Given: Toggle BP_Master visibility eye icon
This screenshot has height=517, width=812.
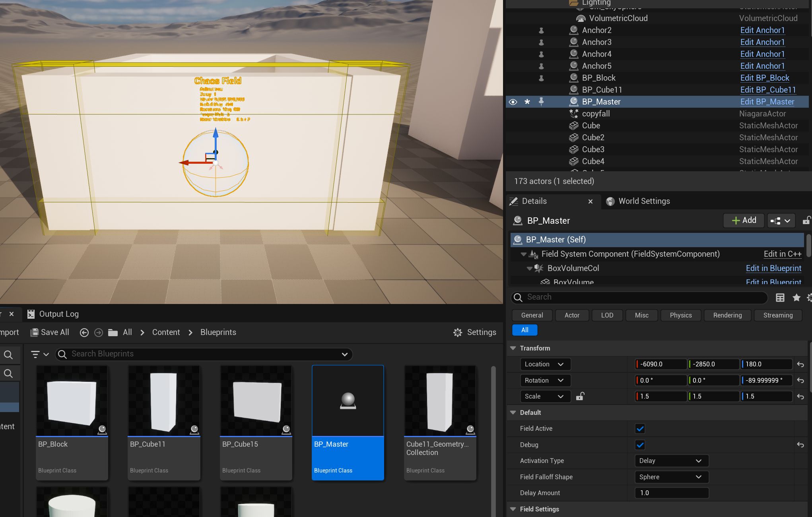Looking at the screenshot, I should [x=513, y=102].
